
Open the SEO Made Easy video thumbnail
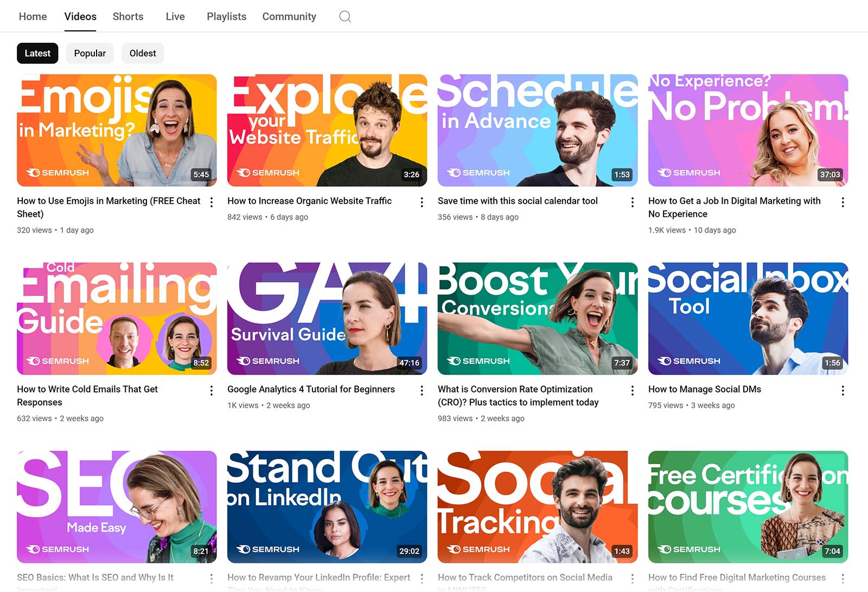tap(117, 507)
